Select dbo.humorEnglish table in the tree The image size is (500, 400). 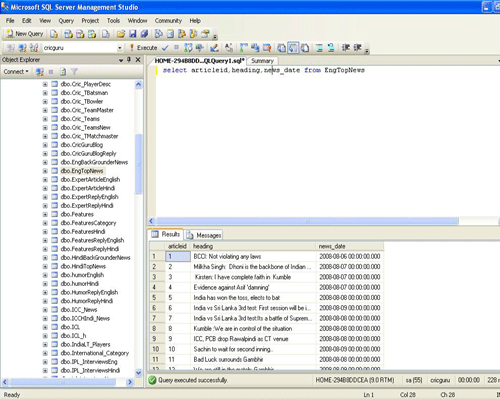(x=82, y=275)
